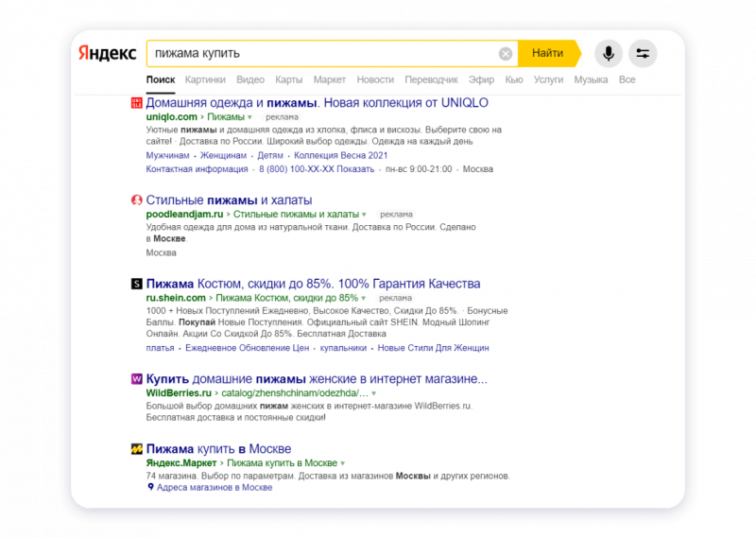Open the Кью tab
Screen dimensions: 756x538
[x=514, y=79]
